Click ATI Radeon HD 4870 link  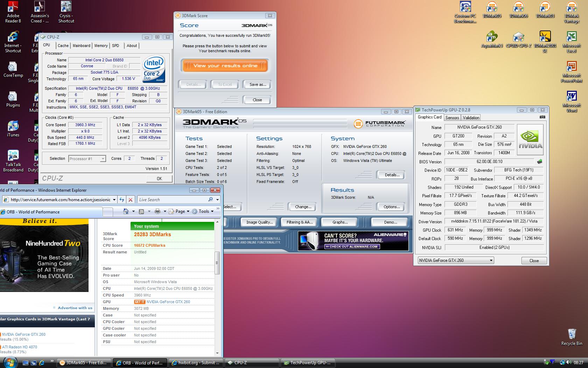point(20,347)
